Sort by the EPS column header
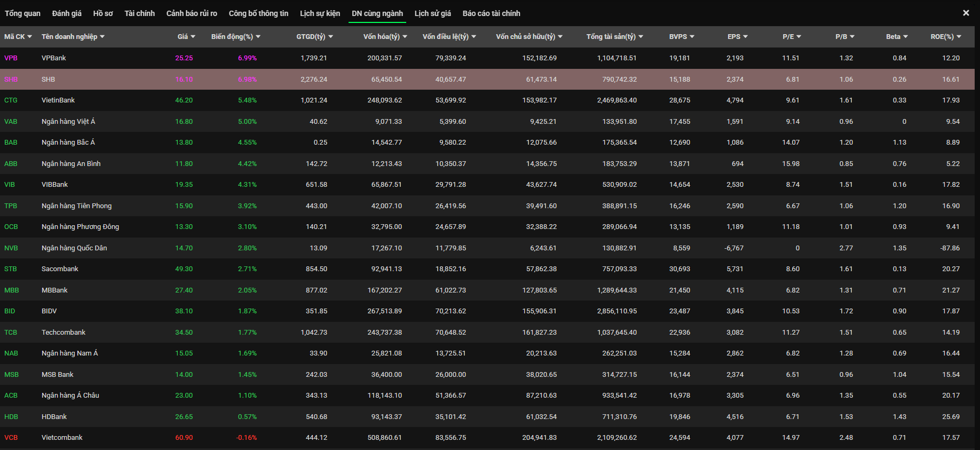980x450 pixels. [738, 37]
